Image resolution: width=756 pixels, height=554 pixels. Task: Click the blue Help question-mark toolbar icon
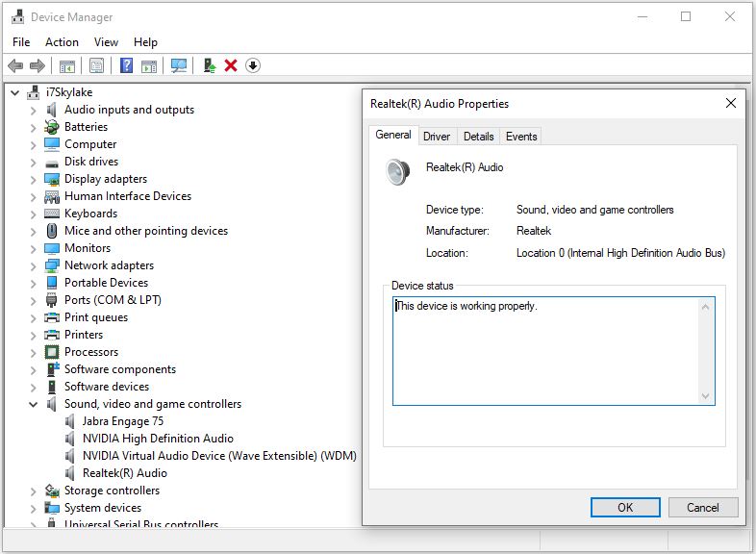(x=126, y=65)
